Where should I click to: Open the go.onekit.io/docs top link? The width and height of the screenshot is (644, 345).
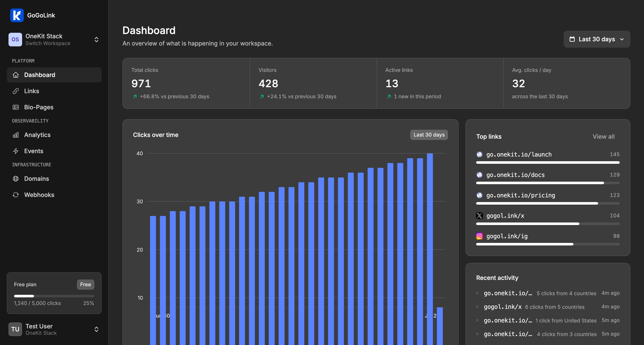pyautogui.click(x=515, y=175)
